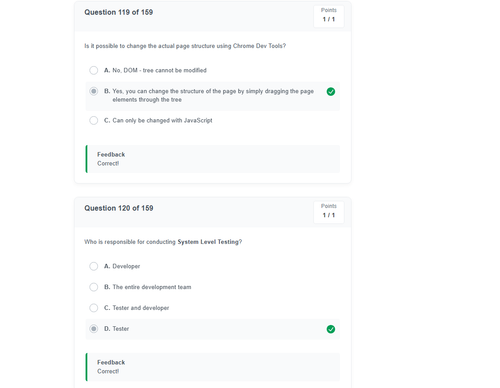The height and width of the screenshot is (388, 500).
Task: Choose the 'Tester and developer' radio button
Action: (x=94, y=308)
